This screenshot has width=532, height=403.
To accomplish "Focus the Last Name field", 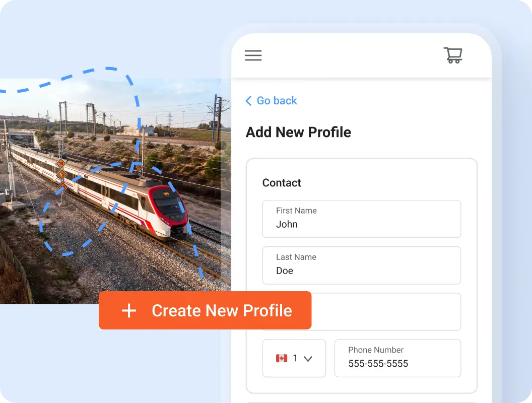I will 361,265.
